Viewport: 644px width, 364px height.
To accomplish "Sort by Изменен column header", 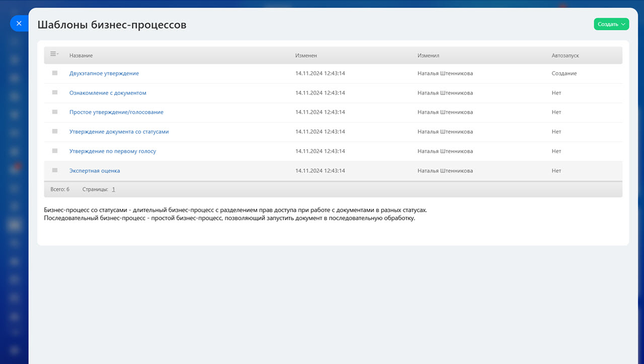I will click(x=306, y=56).
